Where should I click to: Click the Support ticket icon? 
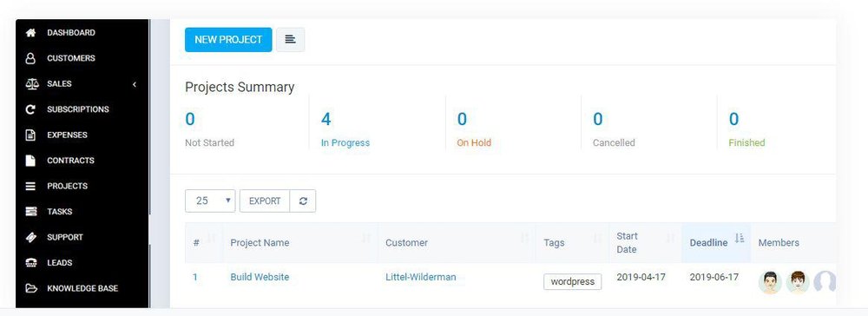click(31, 237)
